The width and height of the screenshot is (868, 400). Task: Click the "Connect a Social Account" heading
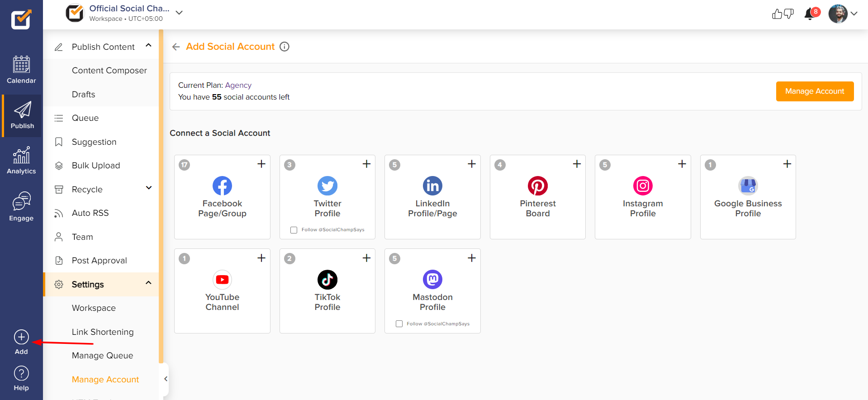tap(220, 133)
